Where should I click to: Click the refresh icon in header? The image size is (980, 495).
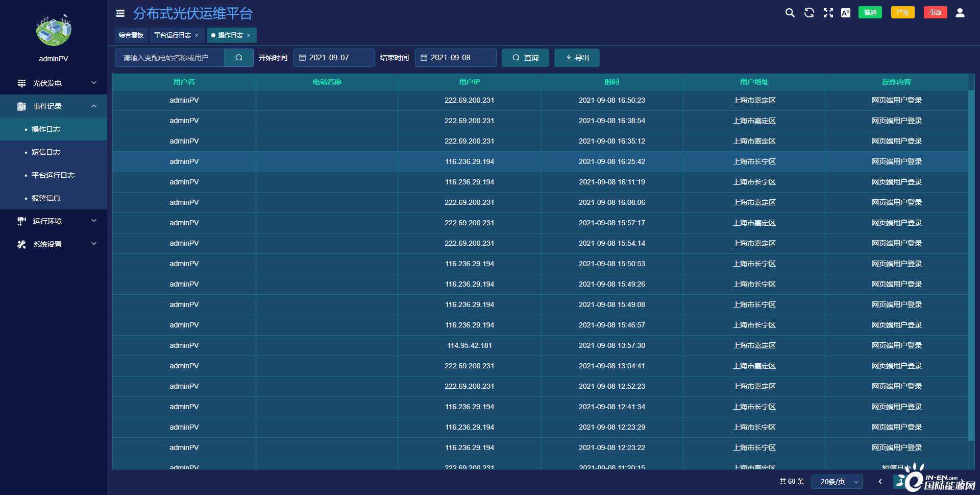coord(809,13)
